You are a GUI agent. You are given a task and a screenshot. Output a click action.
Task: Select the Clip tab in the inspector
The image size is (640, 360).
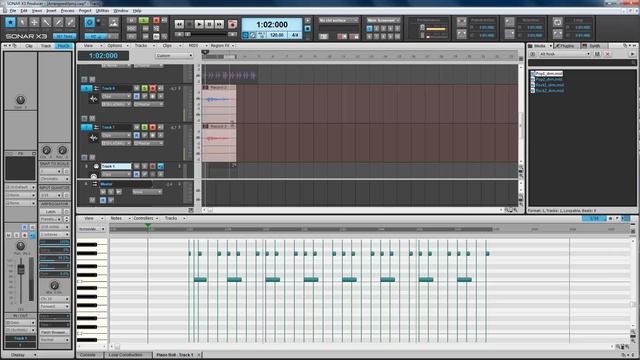pos(29,46)
